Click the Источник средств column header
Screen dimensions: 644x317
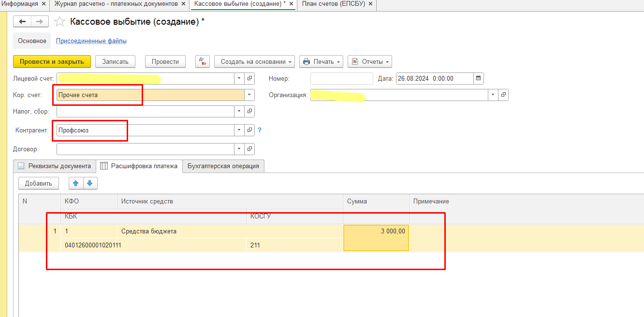[230, 201]
